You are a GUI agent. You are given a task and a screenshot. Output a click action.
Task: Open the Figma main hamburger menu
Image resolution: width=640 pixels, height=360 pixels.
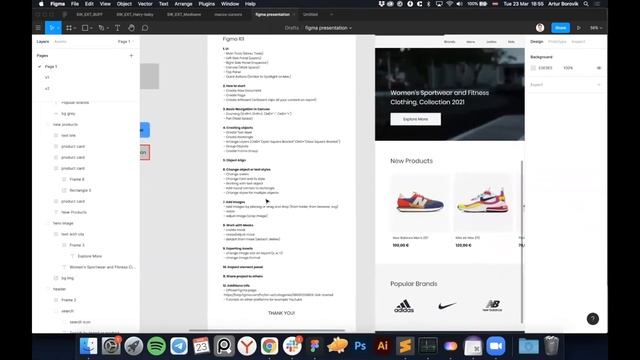pos(38,28)
